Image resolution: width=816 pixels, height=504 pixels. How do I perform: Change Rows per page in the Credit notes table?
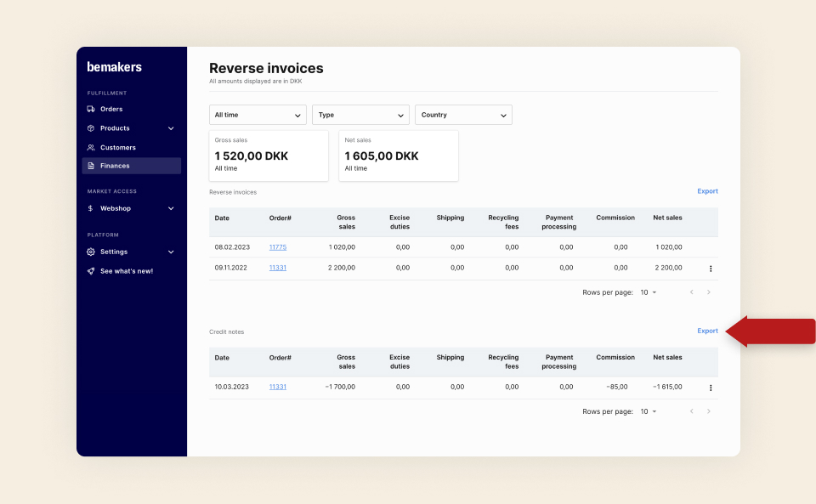(648, 412)
